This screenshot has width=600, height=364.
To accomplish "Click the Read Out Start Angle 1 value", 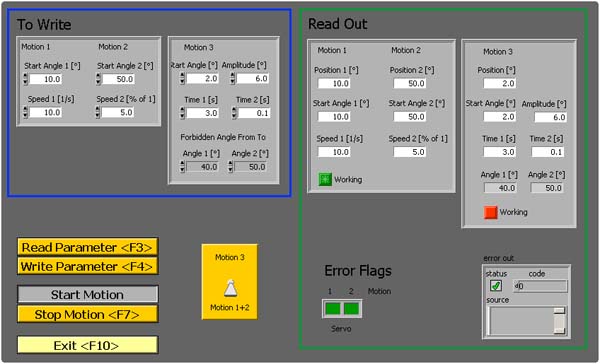I will point(334,117).
